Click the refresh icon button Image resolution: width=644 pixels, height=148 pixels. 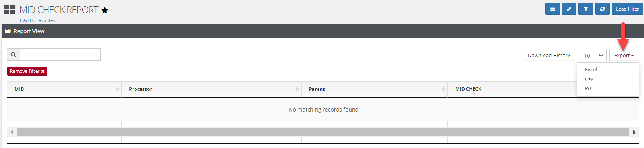[x=602, y=9]
